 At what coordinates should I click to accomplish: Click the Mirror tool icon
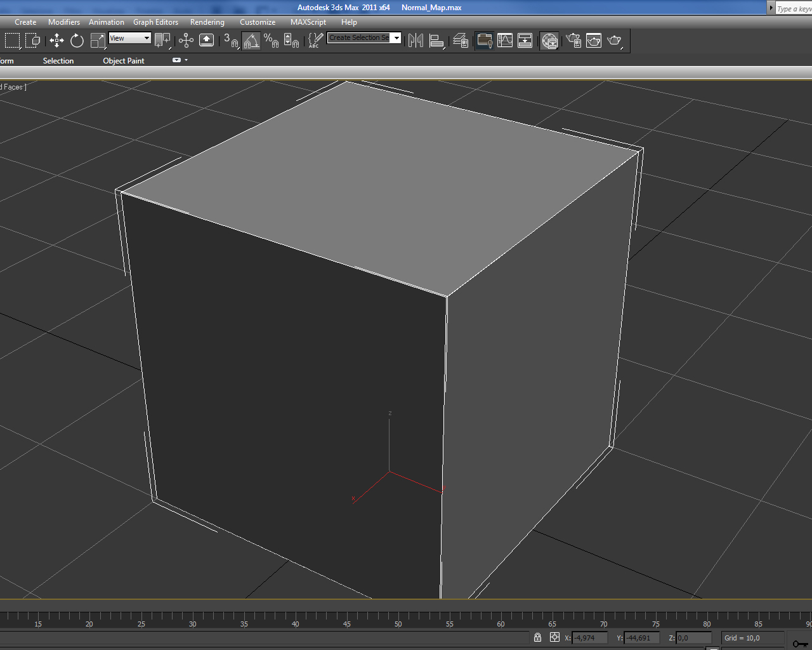coord(416,39)
